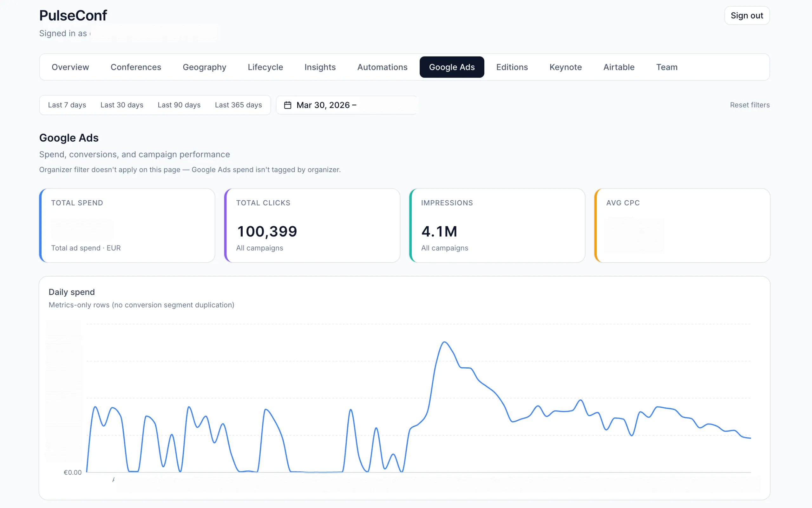
Task: Select the AVG CPC card
Action: pos(682,225)
